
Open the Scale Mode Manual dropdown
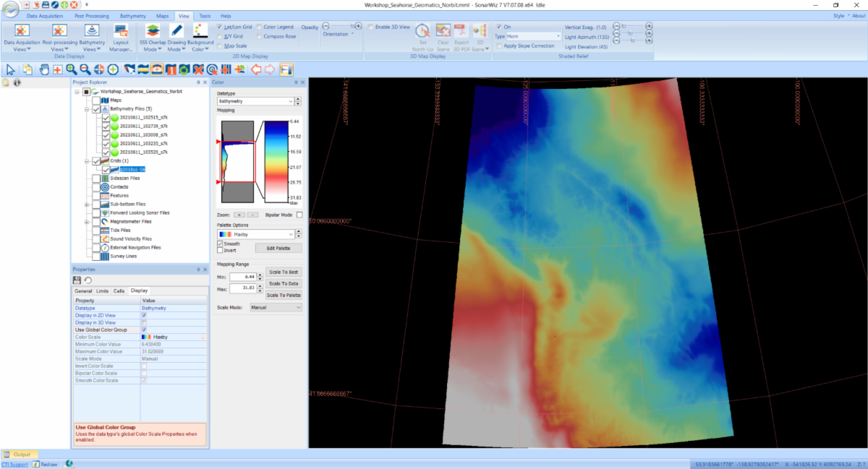pos(275,307)
